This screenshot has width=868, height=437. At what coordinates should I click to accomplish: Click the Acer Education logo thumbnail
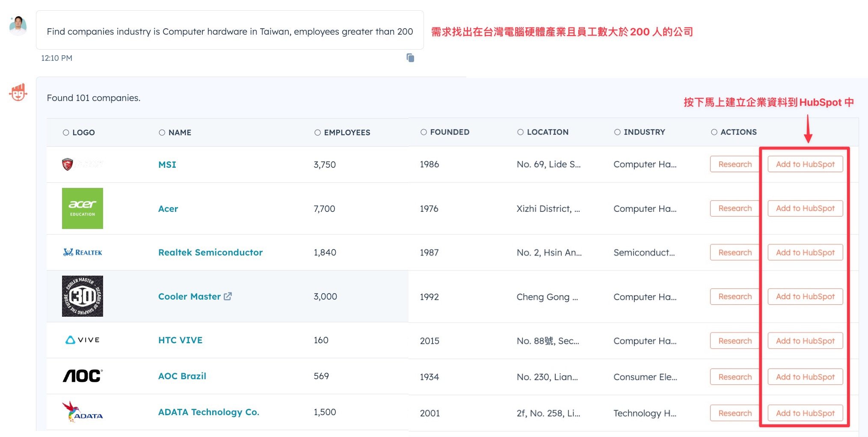point(82,208)
